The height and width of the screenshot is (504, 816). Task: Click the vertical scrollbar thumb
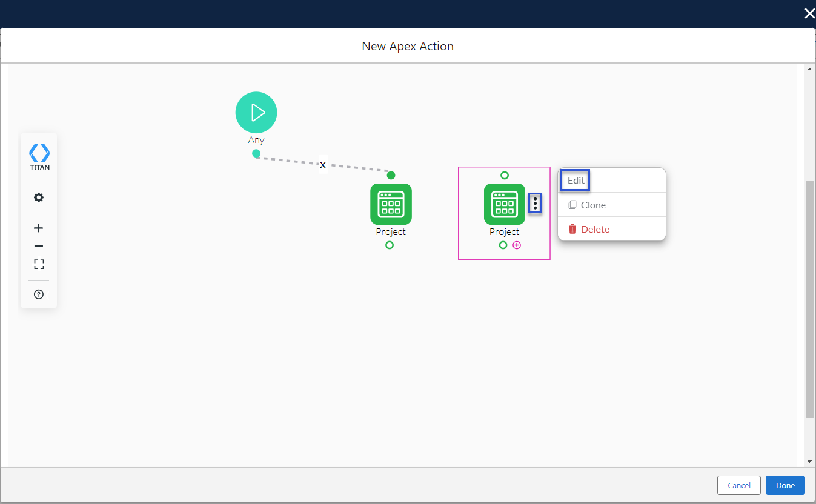coord(809,297)
